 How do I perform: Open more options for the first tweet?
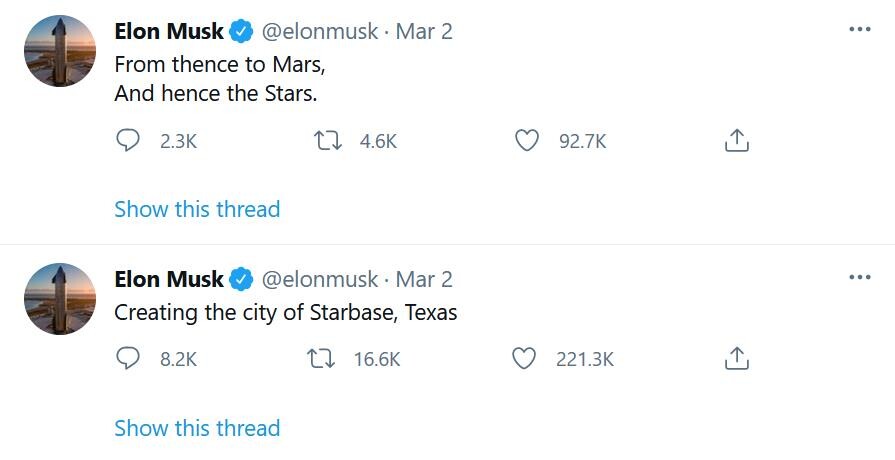click(860, 29)
